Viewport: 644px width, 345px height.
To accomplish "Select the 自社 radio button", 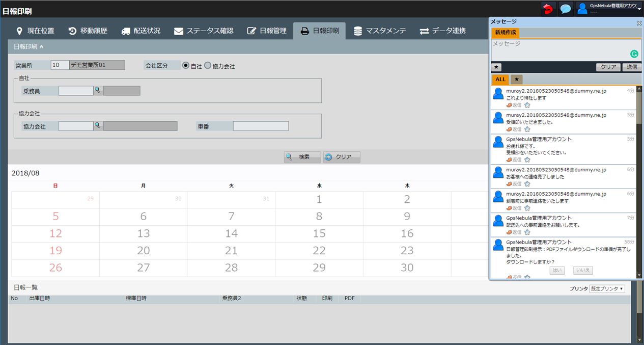I will (x=186, y=66).
